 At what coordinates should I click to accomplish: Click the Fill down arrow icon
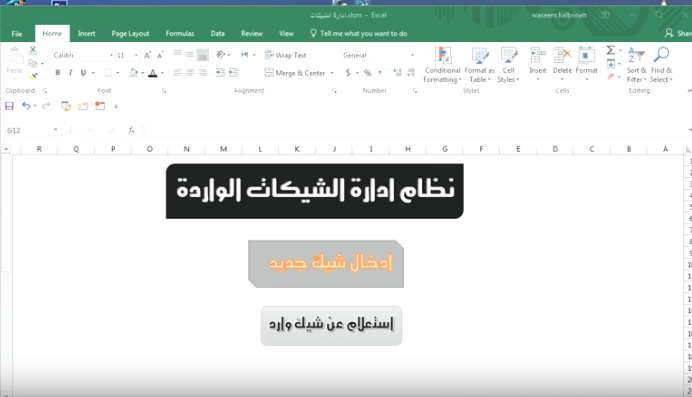tap(611, 64)
